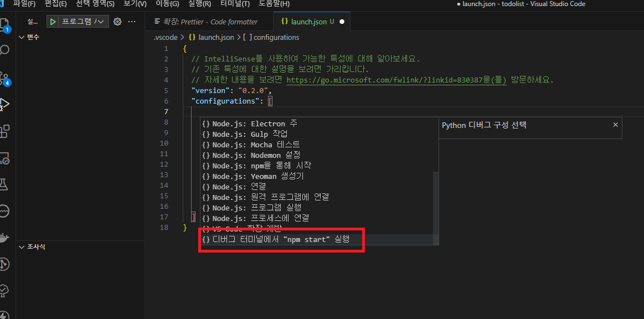Viewport: 644px width, 319px height.
Task: Click the "configurations" key on line 6
Action: coord(225,101)
